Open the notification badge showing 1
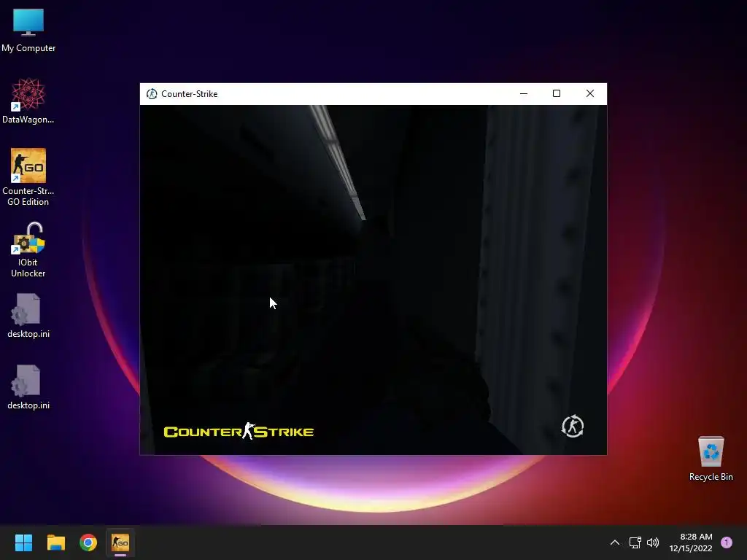 coord(727,542)
